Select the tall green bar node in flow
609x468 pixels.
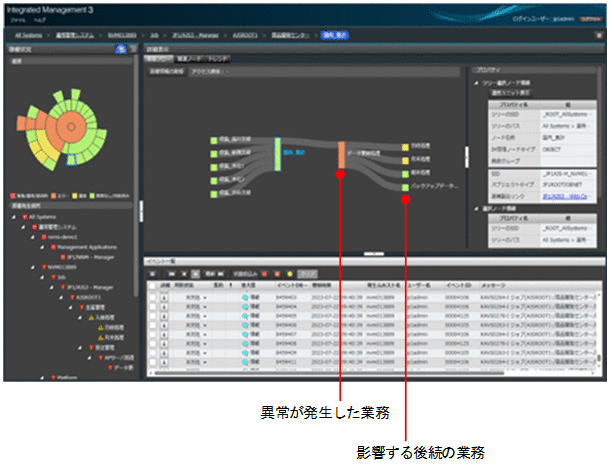[x=278, y=154]
